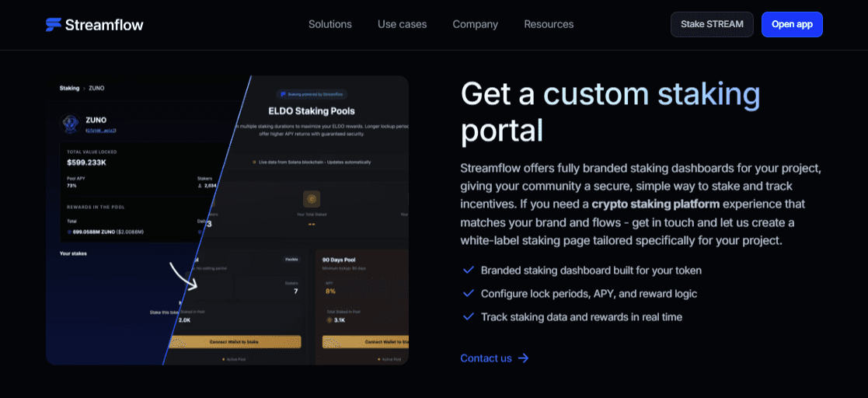868x398 pixels.
Task: Click the Flexible badge on the pool card
Action: [291, 259]
